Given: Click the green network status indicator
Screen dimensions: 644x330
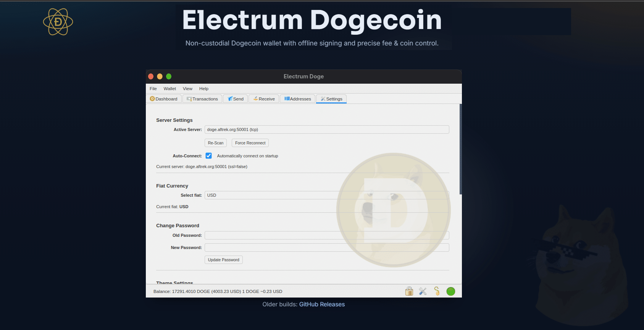Looking at the screenshot, I should (x=451, y=291).
